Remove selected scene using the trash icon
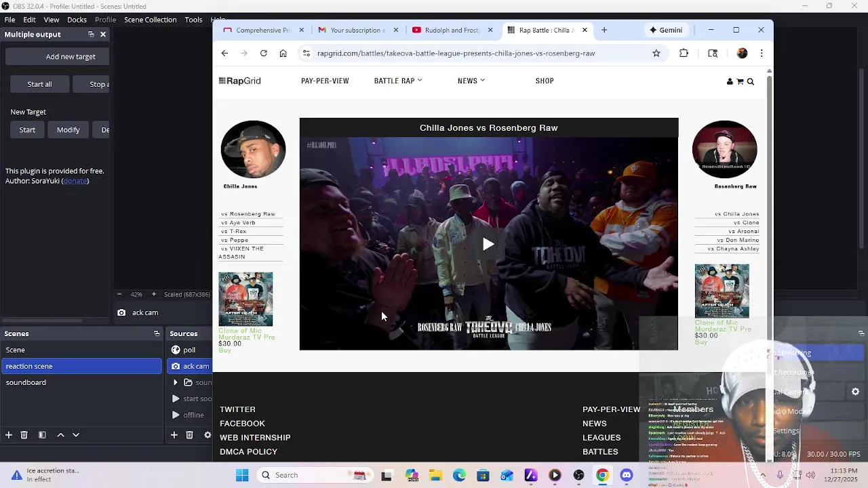The height and width of the screenshot is (488, 868). click(x=24, y=434)
